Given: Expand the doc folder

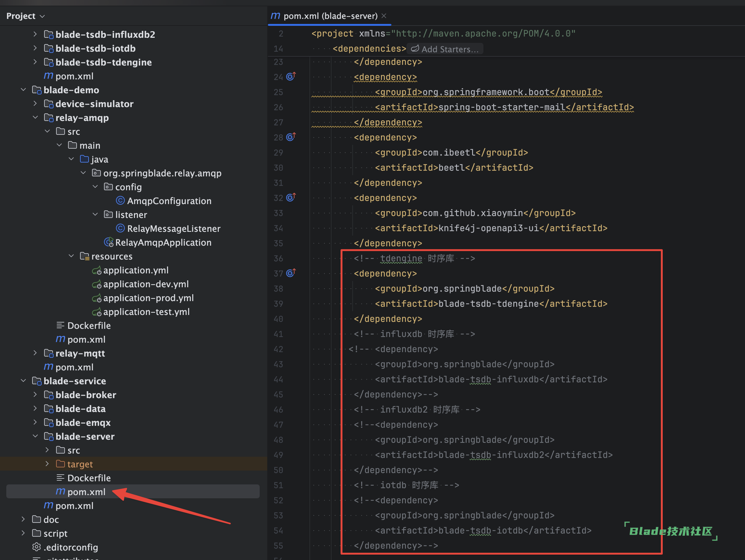Looking at the screenshot, I should [x=23, y=519].
